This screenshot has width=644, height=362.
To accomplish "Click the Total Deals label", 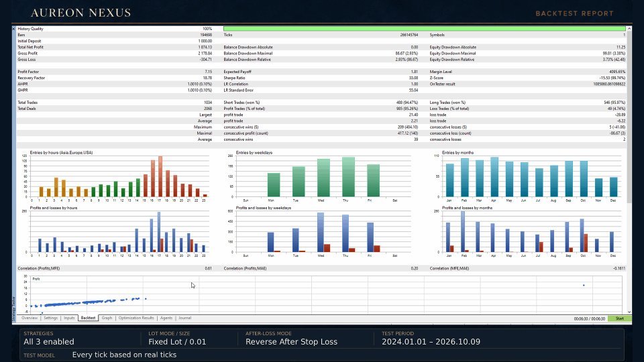I will click(27, 109).
